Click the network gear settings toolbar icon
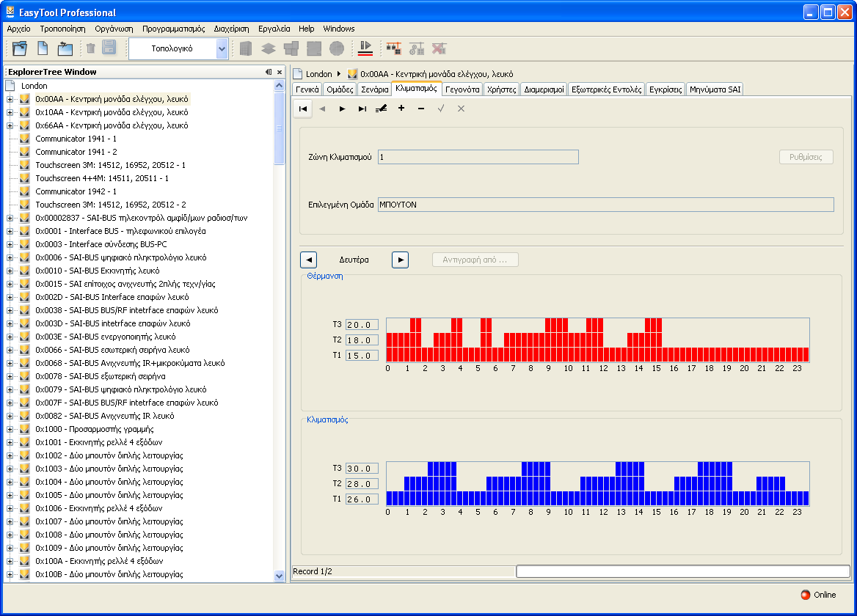The width and height of the screenshot is (857, 616). click(x=417, y=48)
